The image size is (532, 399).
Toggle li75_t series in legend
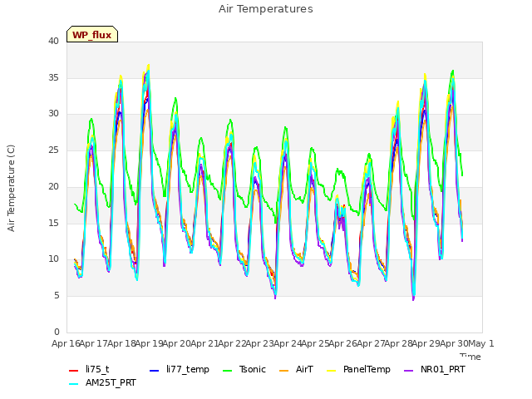(89, 369)
